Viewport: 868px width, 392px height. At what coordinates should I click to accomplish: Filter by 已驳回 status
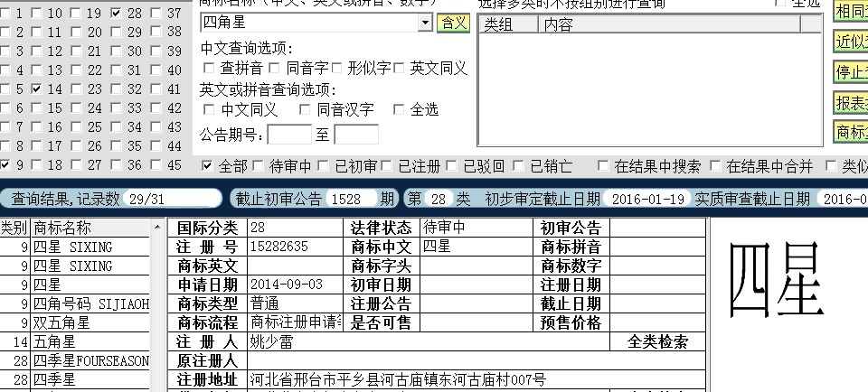coord(452,166)
